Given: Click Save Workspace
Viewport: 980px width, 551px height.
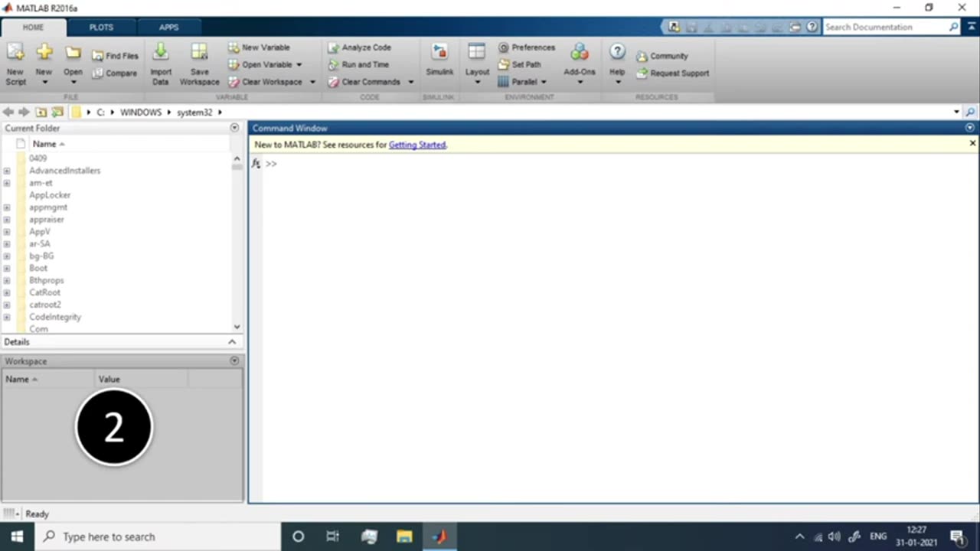Looking at the screenshot, I should pyautogui.click(x=199, y=64).
